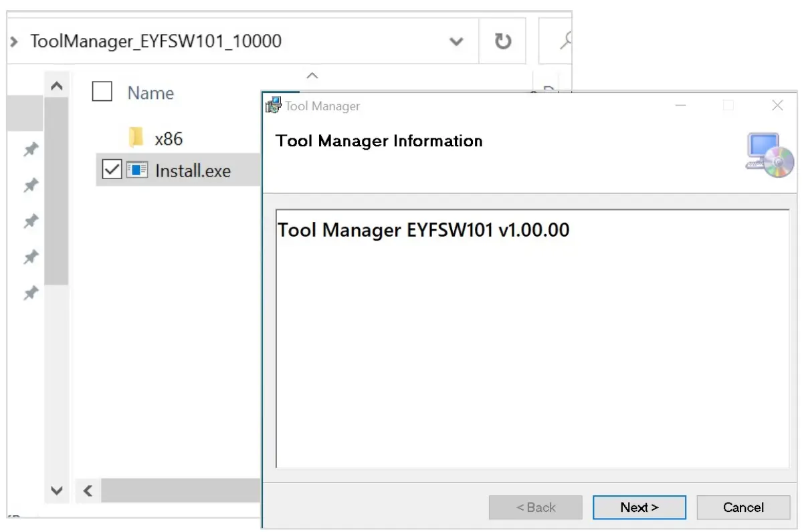Expand the breadcrumb chevron before ToolManager_EYFSW101_10000
The width and height of the screenshot is (802, 532).
(x=15, y=41)
